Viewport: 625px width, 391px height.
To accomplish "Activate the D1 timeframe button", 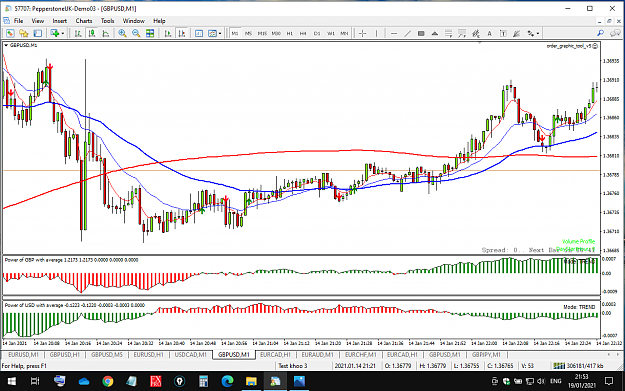I will [x=317, y=33].
